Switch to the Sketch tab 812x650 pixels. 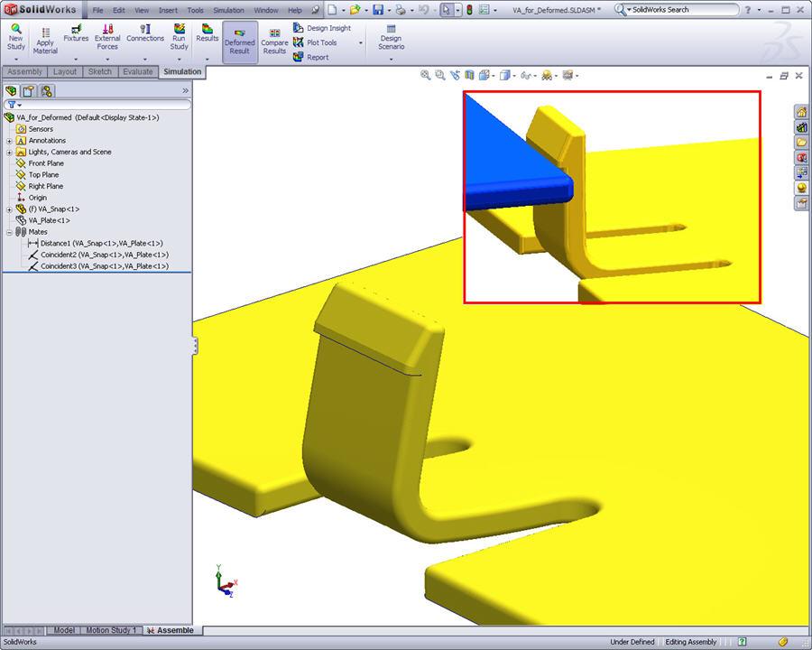[100, 71]
